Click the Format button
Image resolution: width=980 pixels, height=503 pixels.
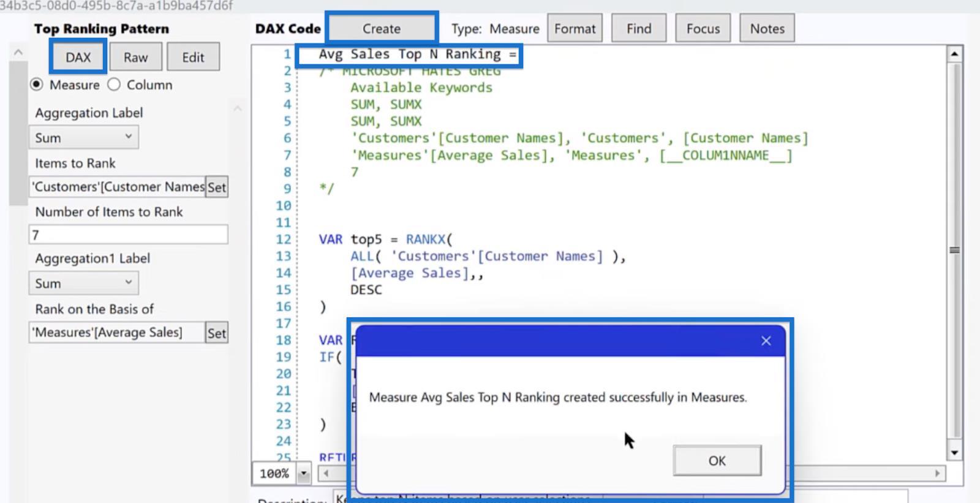click(575, 28)
